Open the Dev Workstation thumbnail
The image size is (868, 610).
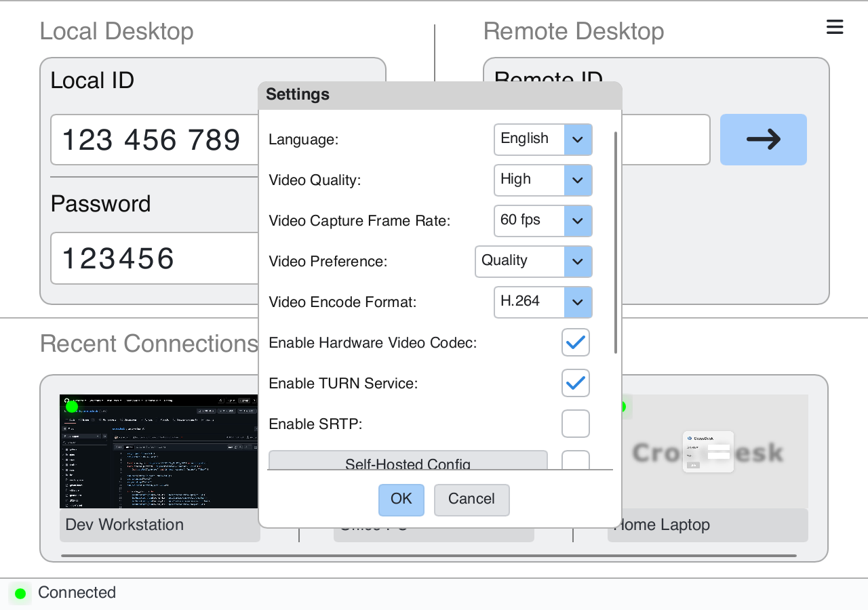[159, 451]
